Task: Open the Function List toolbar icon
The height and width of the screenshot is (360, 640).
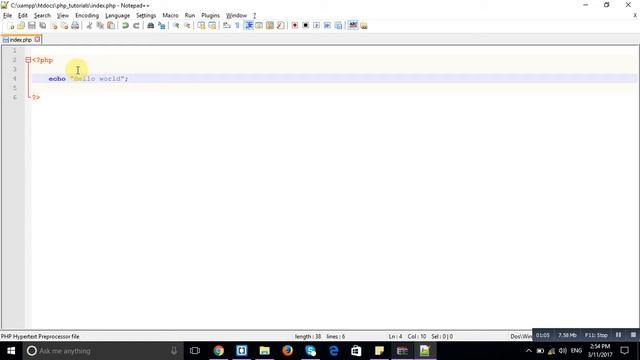Action: (x=281, y=26)
